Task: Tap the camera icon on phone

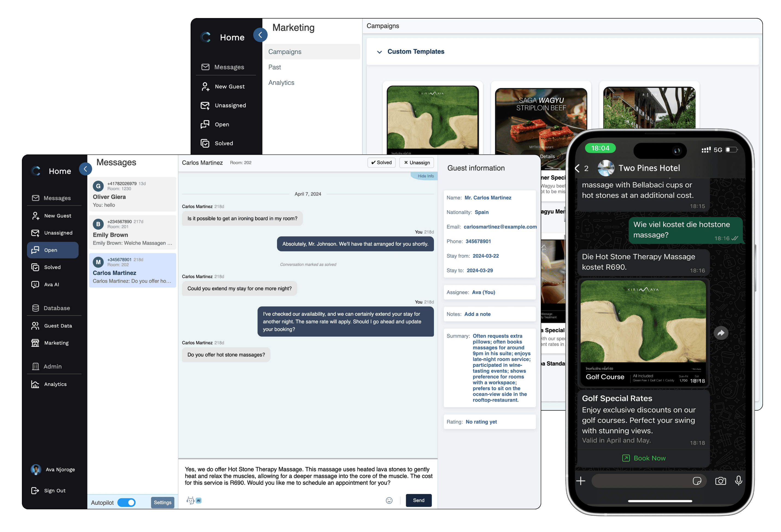Action: pyautogui.click(x=721, y=481)
